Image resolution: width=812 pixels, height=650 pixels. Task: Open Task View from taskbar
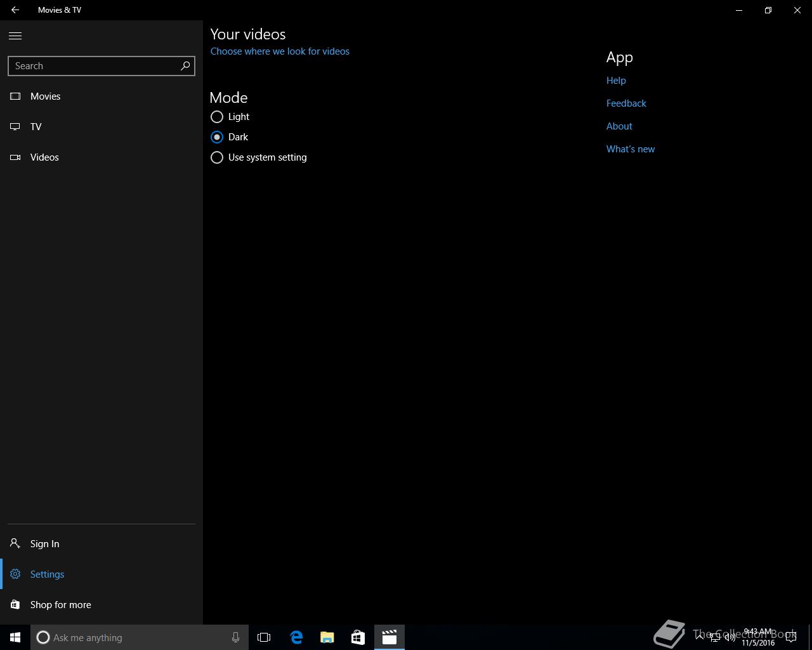tap(264, 637)
